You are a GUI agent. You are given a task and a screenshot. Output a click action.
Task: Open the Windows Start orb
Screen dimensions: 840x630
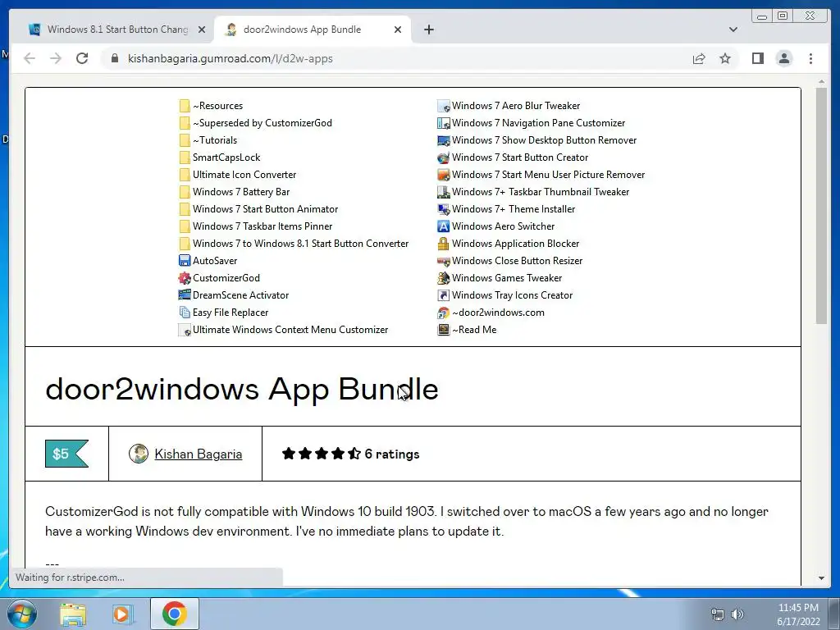click(22, 614)
